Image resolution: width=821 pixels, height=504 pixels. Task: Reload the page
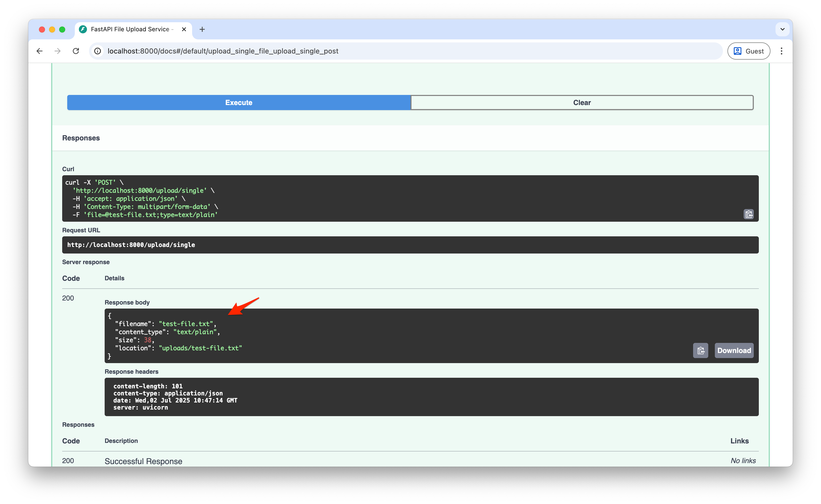(76, 51)
